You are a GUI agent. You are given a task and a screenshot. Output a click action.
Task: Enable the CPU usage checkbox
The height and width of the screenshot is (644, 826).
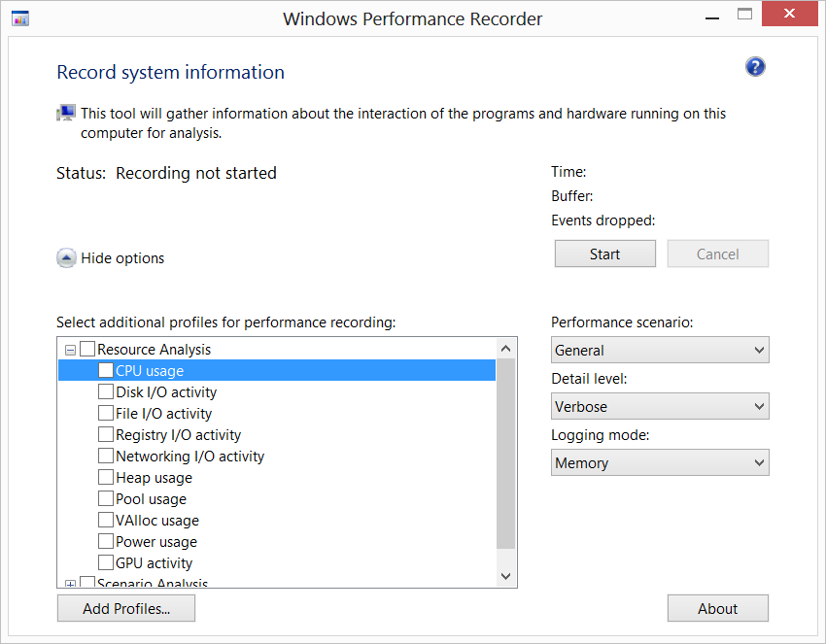106,371
